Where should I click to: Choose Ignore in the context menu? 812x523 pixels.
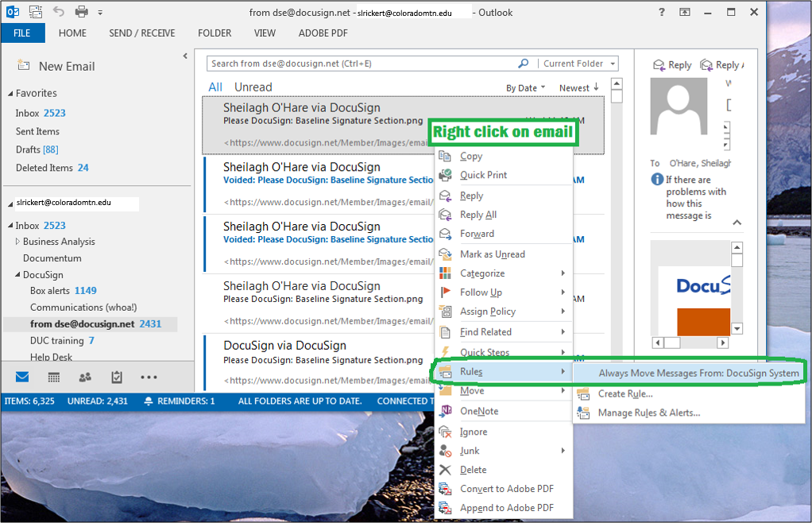[504, 432]
